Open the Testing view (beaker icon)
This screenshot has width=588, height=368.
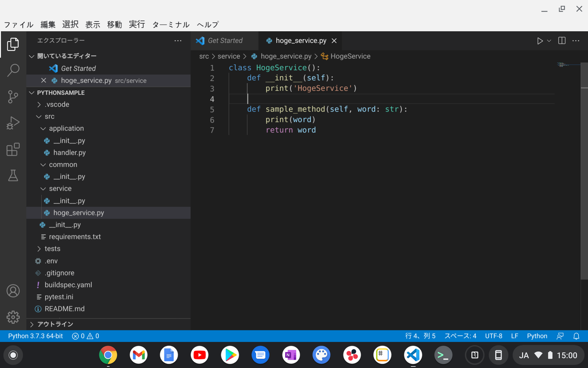tap(13, 176)
